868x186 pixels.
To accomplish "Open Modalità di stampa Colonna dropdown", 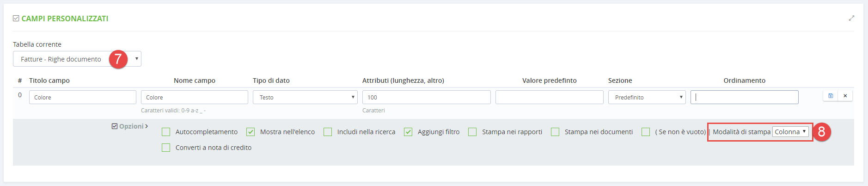I will (x=791, y=132).
